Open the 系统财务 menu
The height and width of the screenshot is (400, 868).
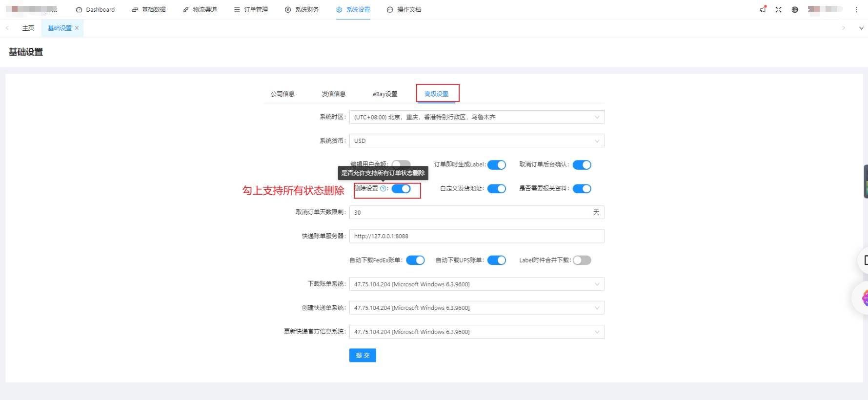coord(302,10)
